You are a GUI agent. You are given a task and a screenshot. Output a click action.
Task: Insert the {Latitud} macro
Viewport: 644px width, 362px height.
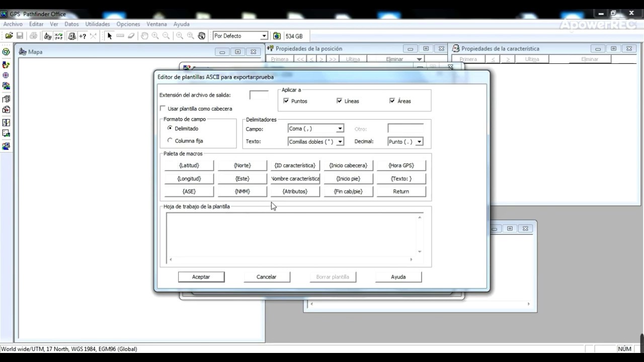point(189,165)
